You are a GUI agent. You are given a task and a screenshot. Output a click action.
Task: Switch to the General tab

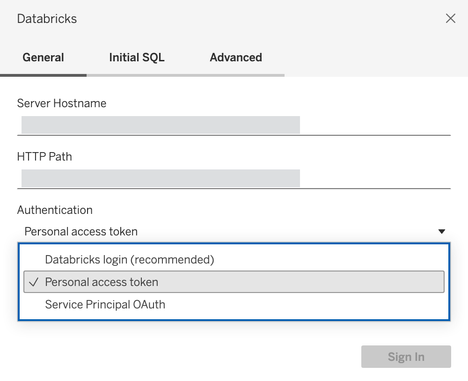[x=43, y=58]
